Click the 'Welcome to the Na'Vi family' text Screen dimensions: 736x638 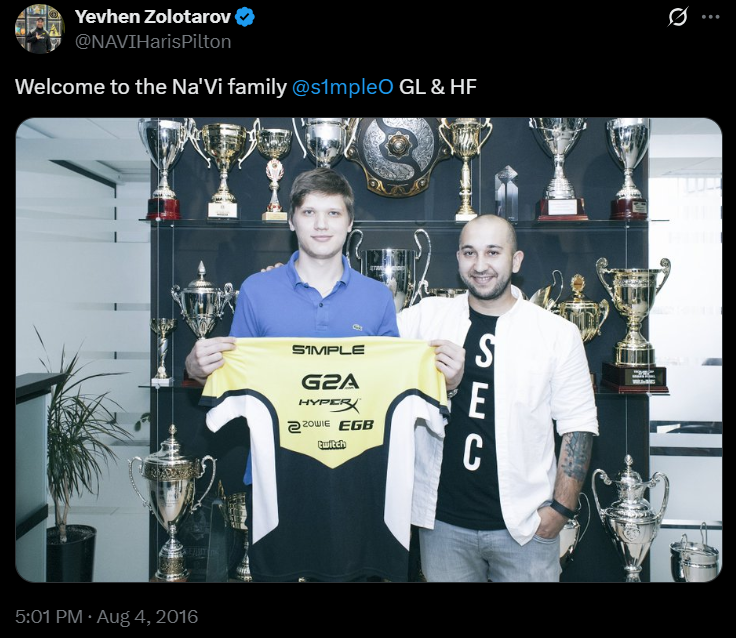click(x=151, y=87)
